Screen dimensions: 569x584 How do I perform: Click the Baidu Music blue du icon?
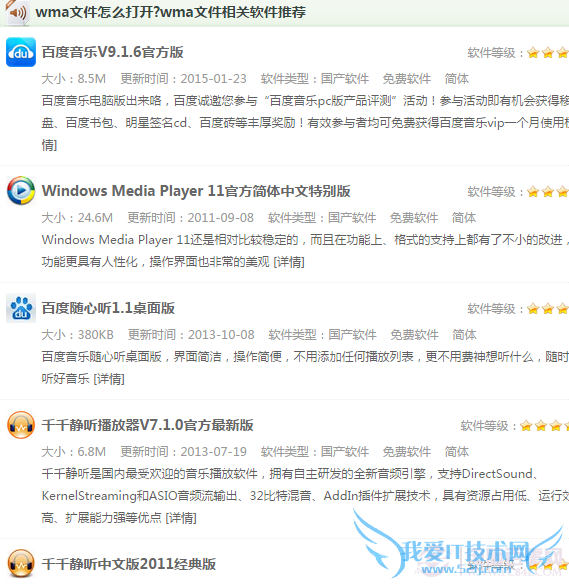(21, 52)
